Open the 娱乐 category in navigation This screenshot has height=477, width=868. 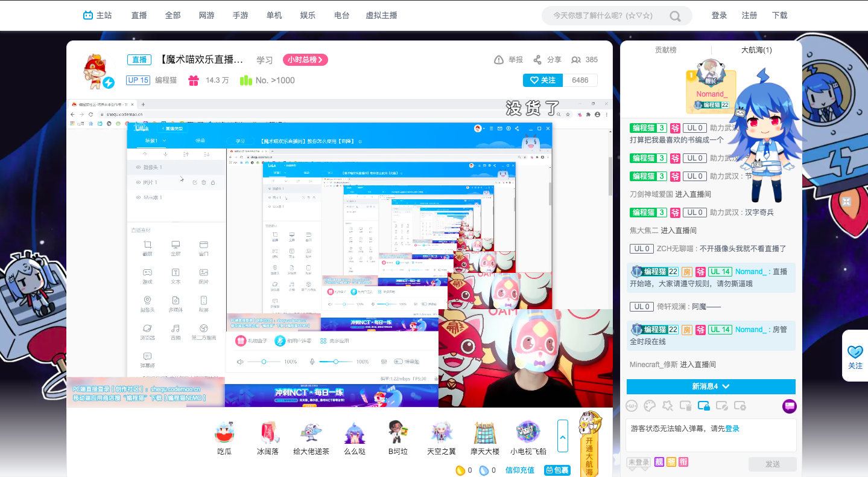pyautogui.click(x=308, y=16)
